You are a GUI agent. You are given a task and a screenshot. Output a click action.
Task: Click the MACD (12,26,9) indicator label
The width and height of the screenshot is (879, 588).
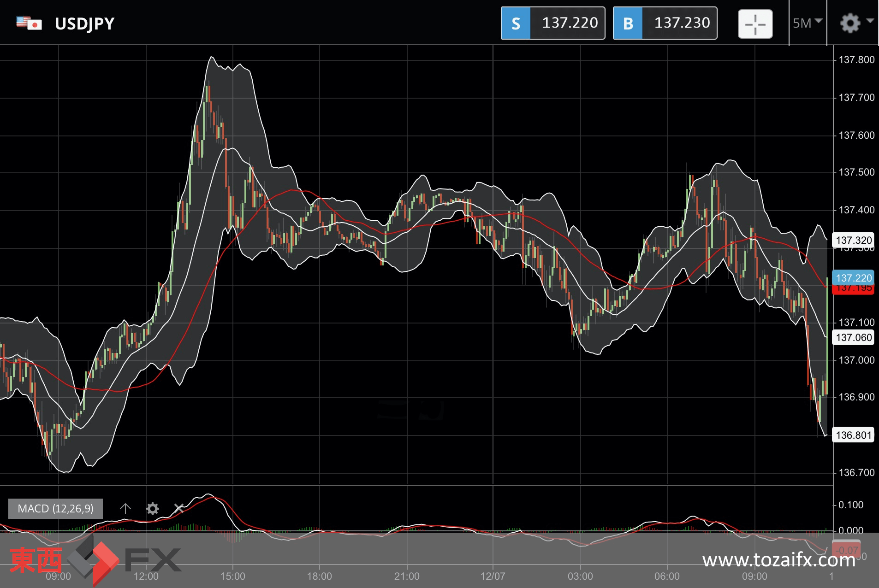click(55, 508)
